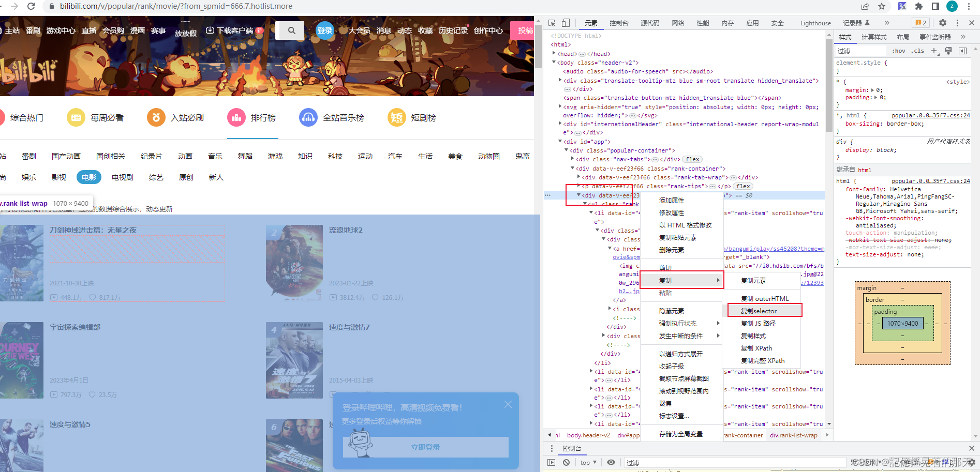Reload the page with the browser refresh button
Screen dimensions: 980x472
pyautogui.click(x=31, y=6)
